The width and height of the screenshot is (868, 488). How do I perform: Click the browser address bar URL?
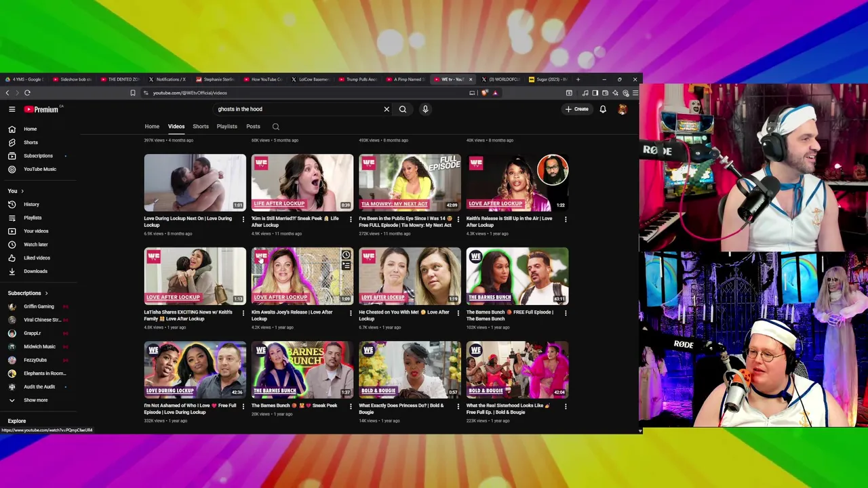pyautogui.click(x=190, y=93)
